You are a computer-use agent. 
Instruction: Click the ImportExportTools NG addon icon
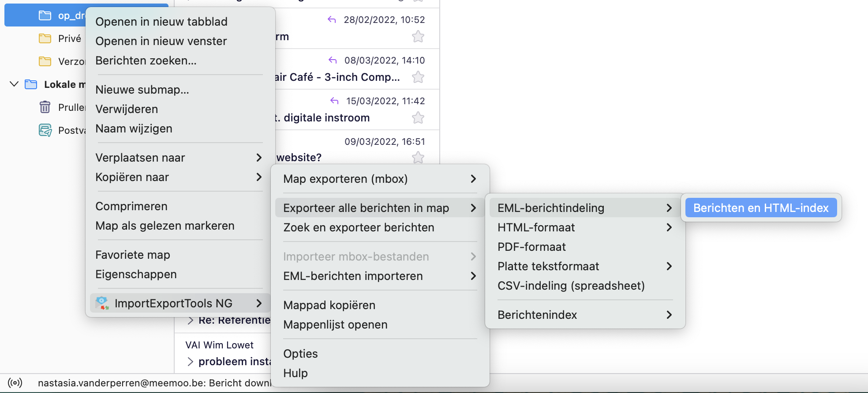(x=102, y=303)
